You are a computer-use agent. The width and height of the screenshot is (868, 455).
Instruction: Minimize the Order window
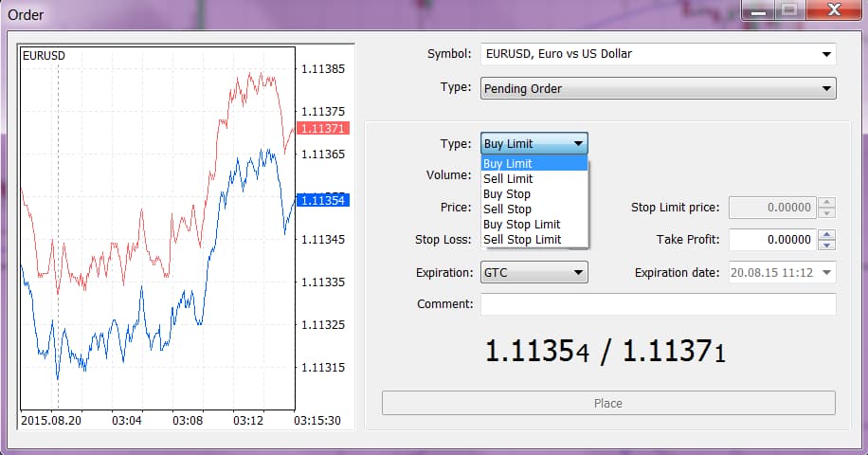(x=758, y=10)
